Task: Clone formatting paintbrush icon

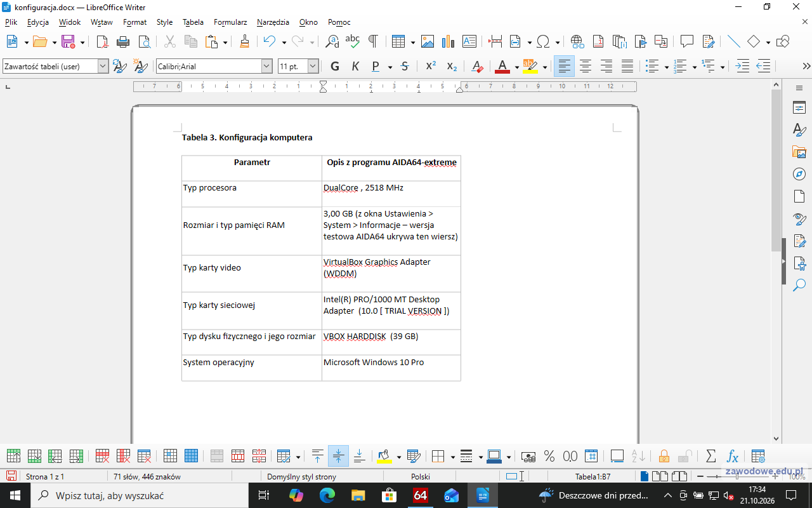Action: (x=244, y=42)
